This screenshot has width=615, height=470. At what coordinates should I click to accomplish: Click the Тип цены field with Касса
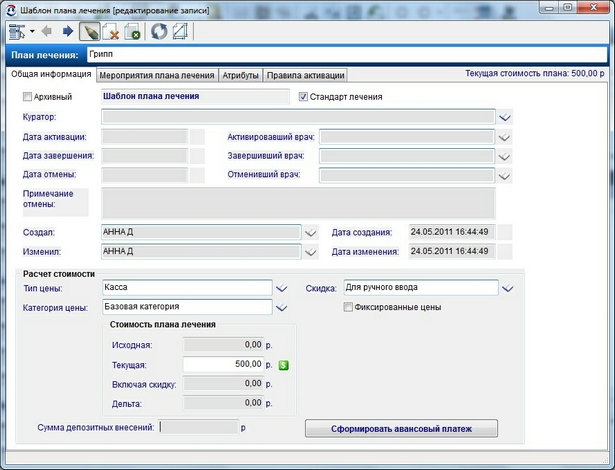pyautogui.click(x=187, y=288)
